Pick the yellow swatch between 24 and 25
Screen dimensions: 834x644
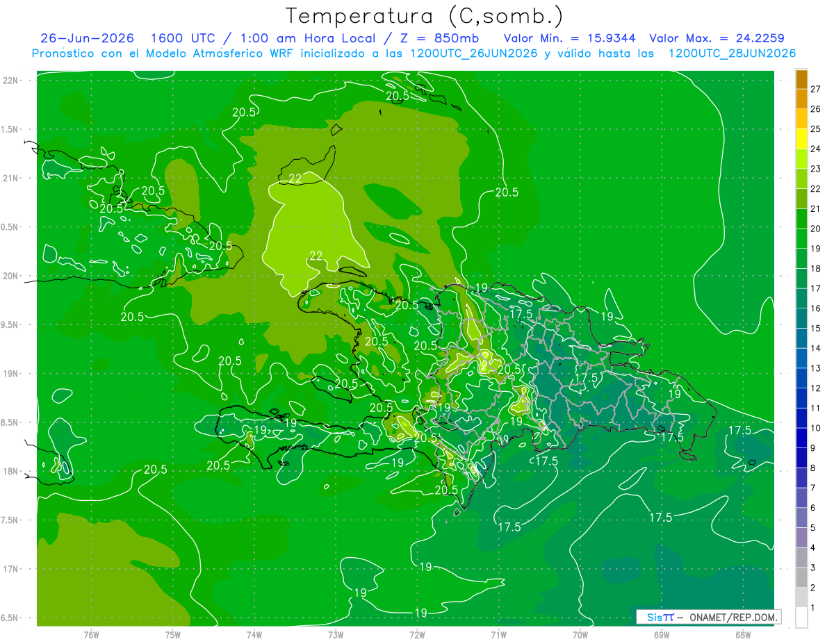801,139
